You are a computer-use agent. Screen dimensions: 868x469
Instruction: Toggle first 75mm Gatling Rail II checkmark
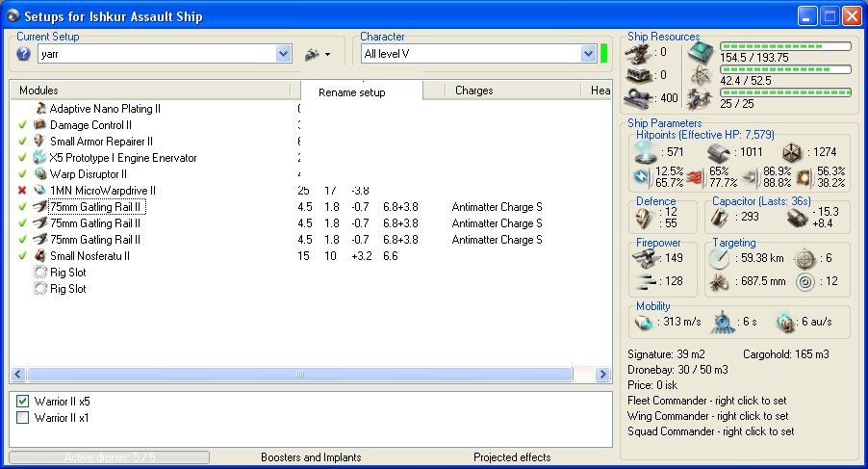point(22,206)
